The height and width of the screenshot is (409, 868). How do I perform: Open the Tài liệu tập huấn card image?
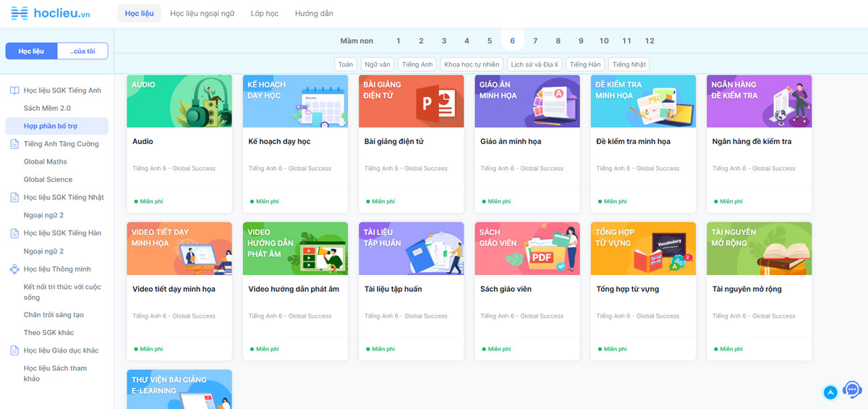(x=411, y=249)
